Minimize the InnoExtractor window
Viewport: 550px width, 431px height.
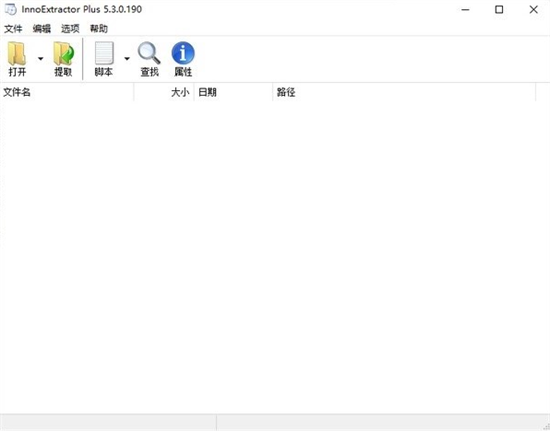coord(465,9)
